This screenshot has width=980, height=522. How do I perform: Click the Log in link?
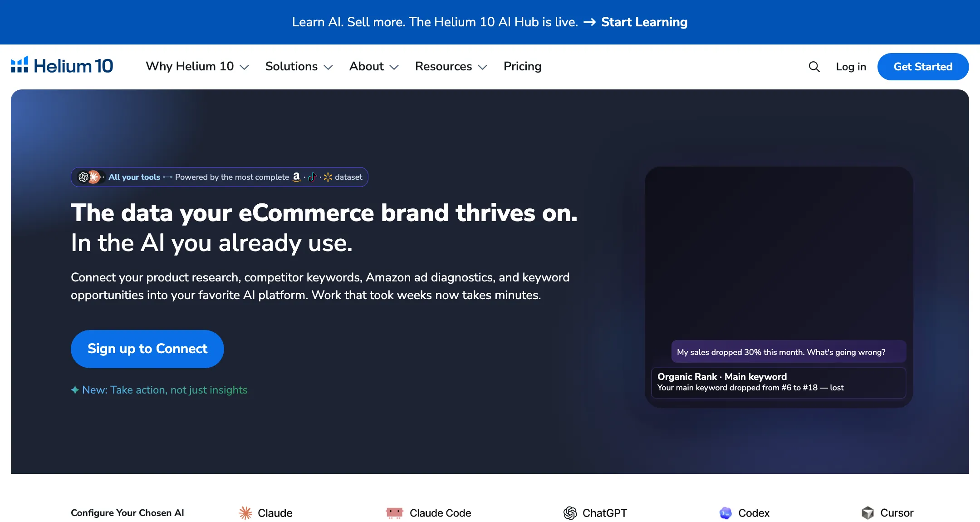click(851, 67)
